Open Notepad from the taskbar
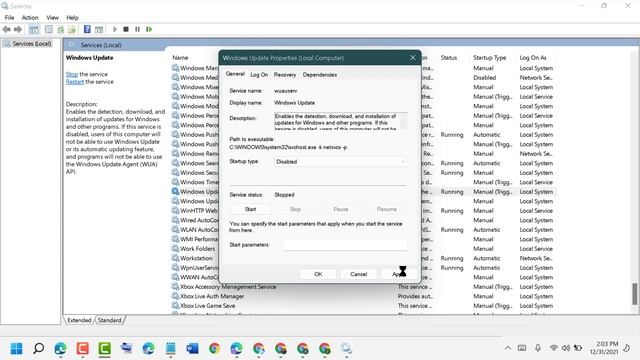This screenshot has height=360, width=640. tap(171, 349)
